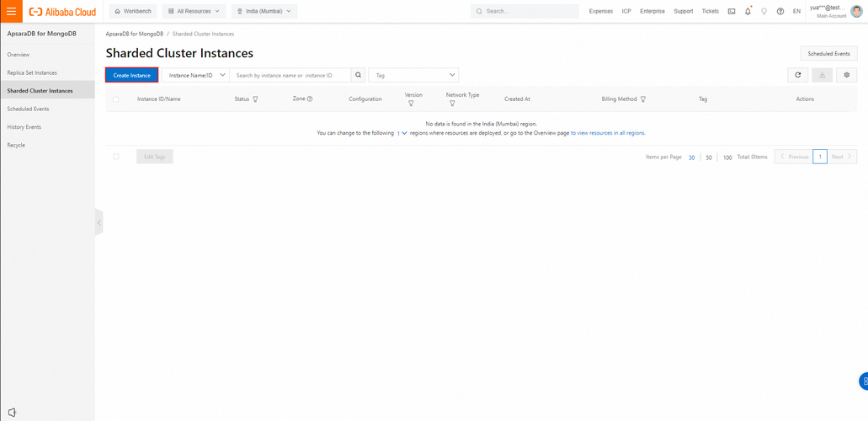Open table column settings gear

[846, 75]
